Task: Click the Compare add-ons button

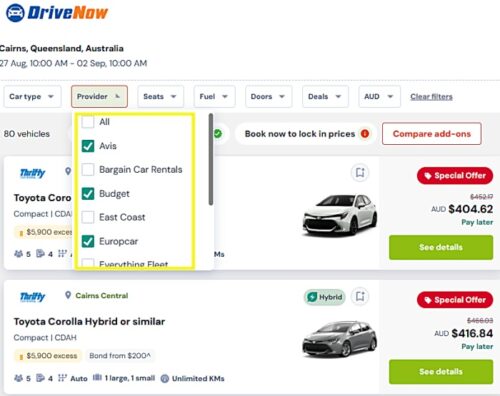Action: (x=432, y=134)
